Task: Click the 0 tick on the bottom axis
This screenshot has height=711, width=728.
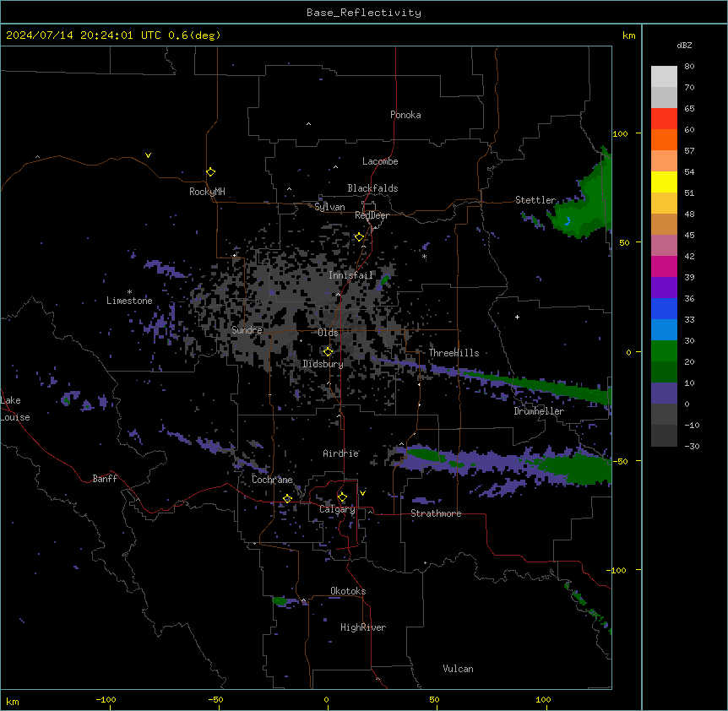Action: pos(326,700)
